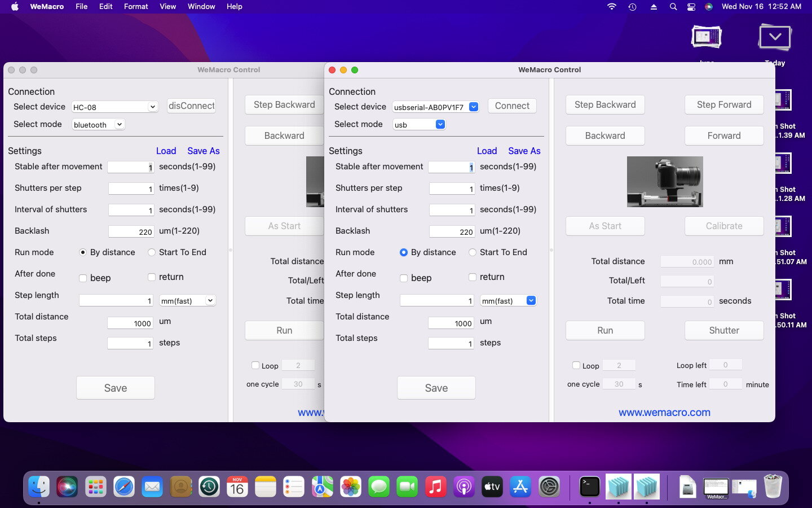Open Launchpad in the dock

(95, 486)
